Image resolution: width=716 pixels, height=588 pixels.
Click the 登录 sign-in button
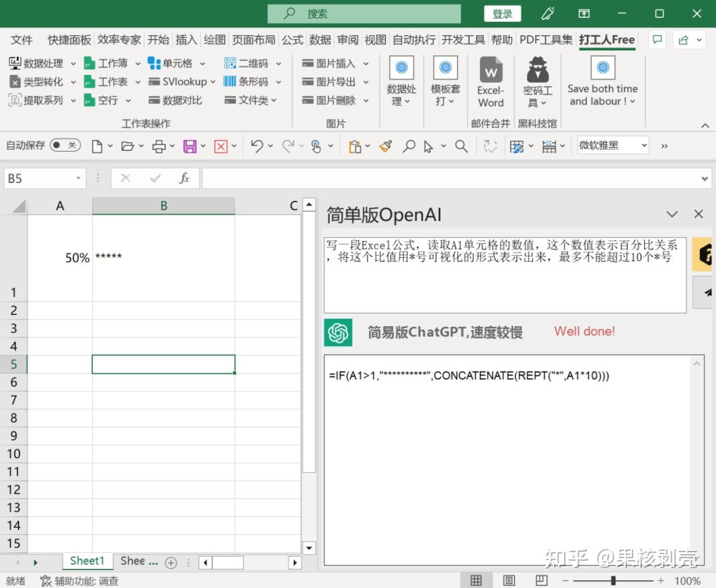coord(503,14)
